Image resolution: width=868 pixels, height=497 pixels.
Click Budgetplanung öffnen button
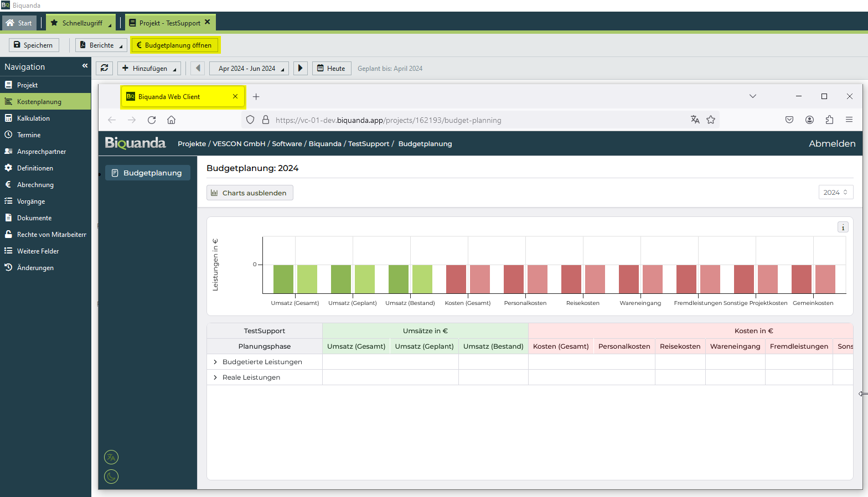click(x=174, y=45)
